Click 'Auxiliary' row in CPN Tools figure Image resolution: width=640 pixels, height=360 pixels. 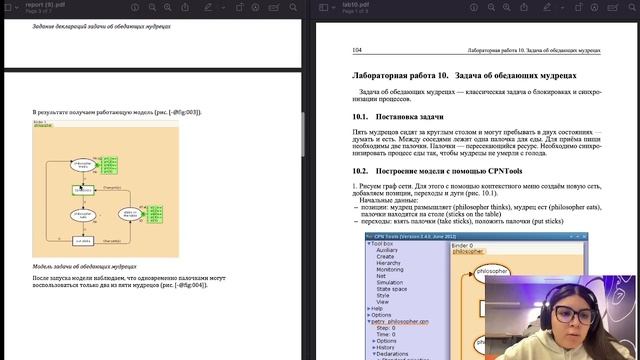point(387,250)
